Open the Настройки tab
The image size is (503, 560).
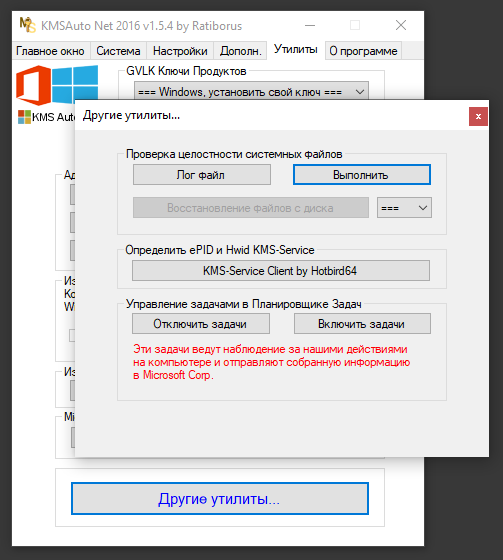tap(180, 51)
